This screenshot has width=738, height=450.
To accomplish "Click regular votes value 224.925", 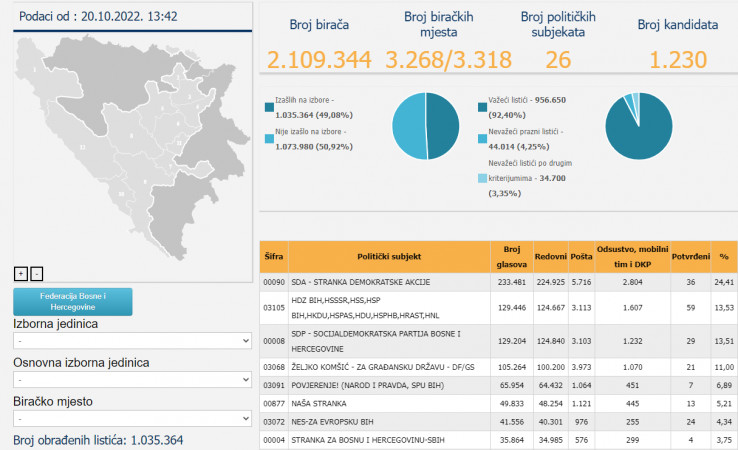I will pyautogui.click(x=551, y=282).
